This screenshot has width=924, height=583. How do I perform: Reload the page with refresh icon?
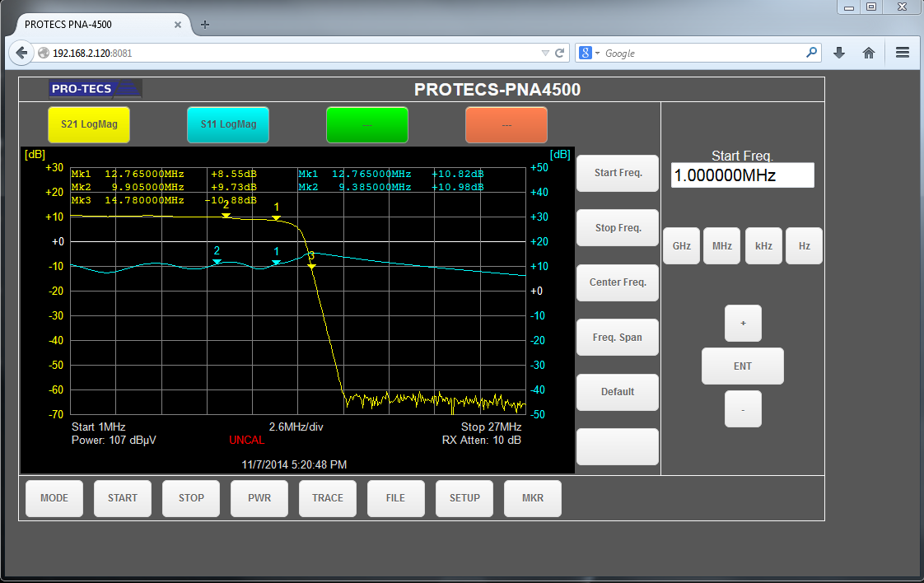click(560, 53)
